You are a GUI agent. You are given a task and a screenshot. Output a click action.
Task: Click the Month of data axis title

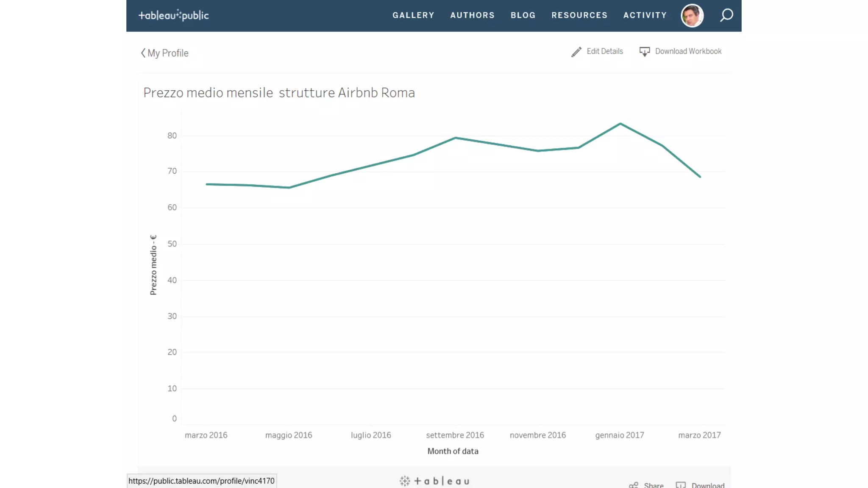453,451
